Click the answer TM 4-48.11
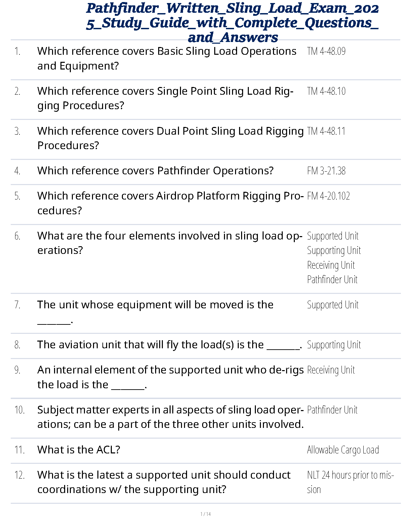Image resolution: width=411 pixels, height=532 pixels. 326,131
